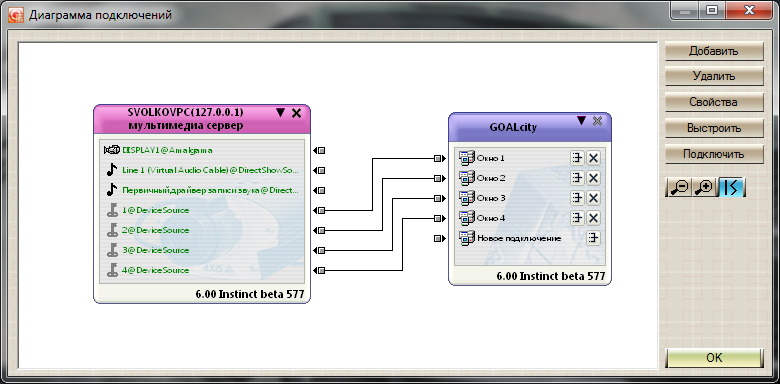This screenshot has height=384, width=780.
Task: Toggle the highlighted connection routing icon
Action: coord(732,187)
